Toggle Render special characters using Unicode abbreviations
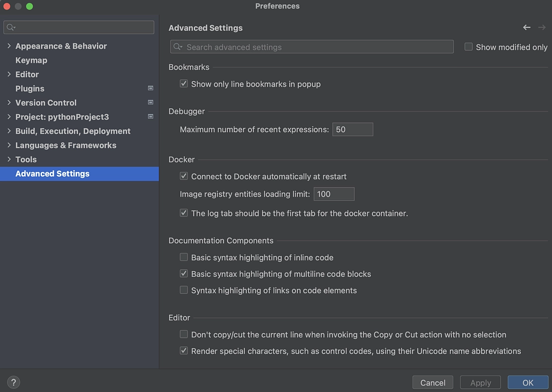The width and height of the screenshot is (552, 392). click(184, 350)
